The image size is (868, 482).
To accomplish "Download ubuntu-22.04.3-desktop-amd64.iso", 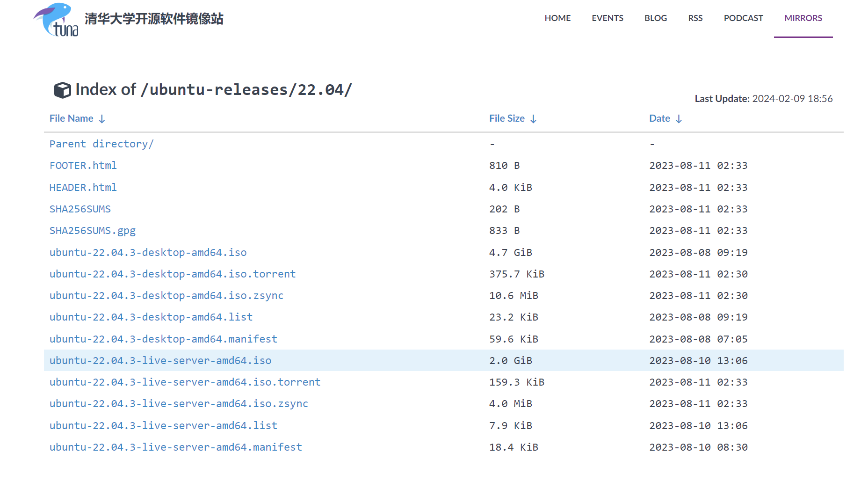I will tap(148, 253).
